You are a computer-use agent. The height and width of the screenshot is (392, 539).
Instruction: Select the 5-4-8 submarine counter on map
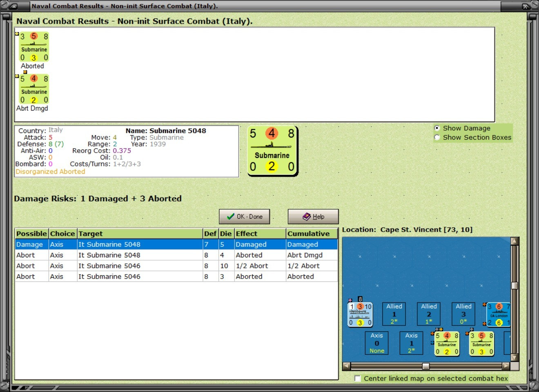(x=447, y=343)
